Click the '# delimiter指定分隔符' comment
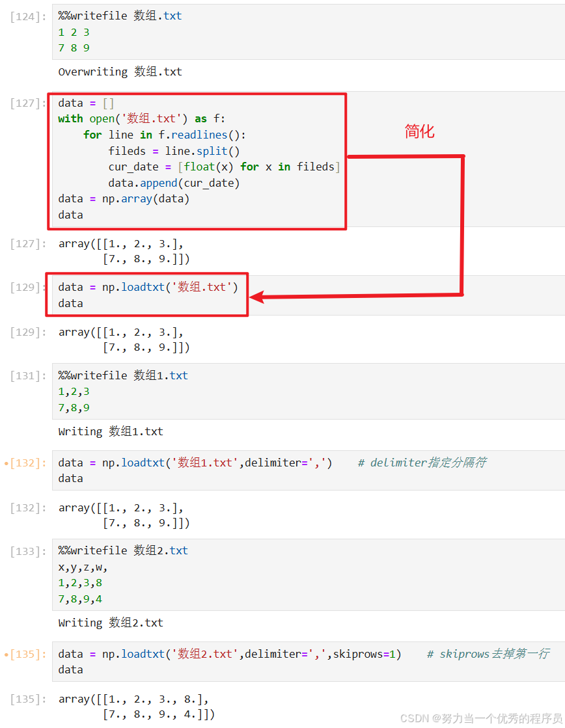 (422, 463)
